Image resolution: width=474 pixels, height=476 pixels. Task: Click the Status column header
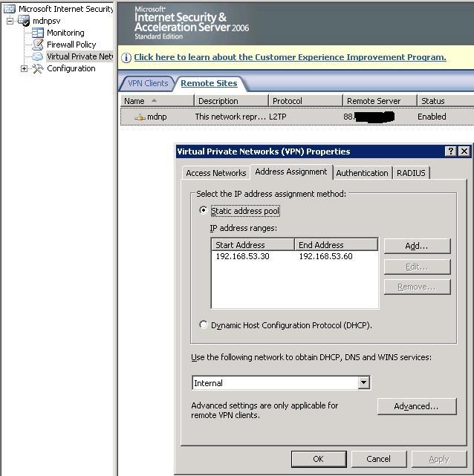(446, 101)
